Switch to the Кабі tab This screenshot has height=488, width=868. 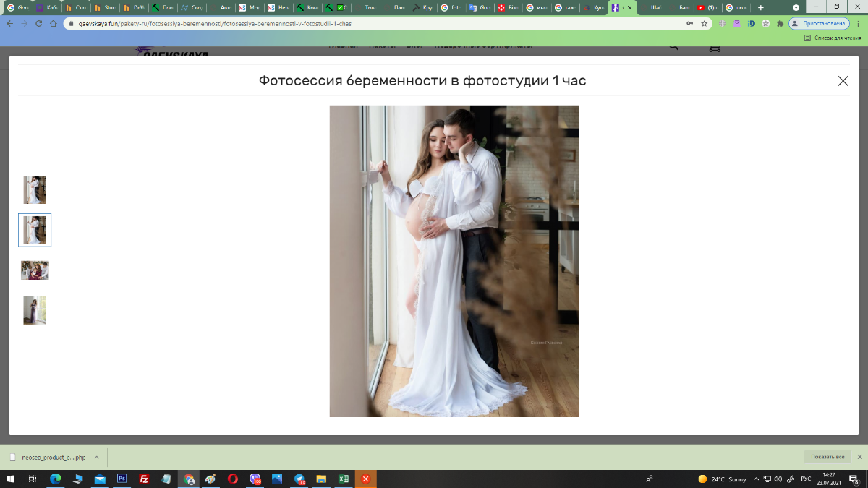pyautogui.click(x=46, y=7)
